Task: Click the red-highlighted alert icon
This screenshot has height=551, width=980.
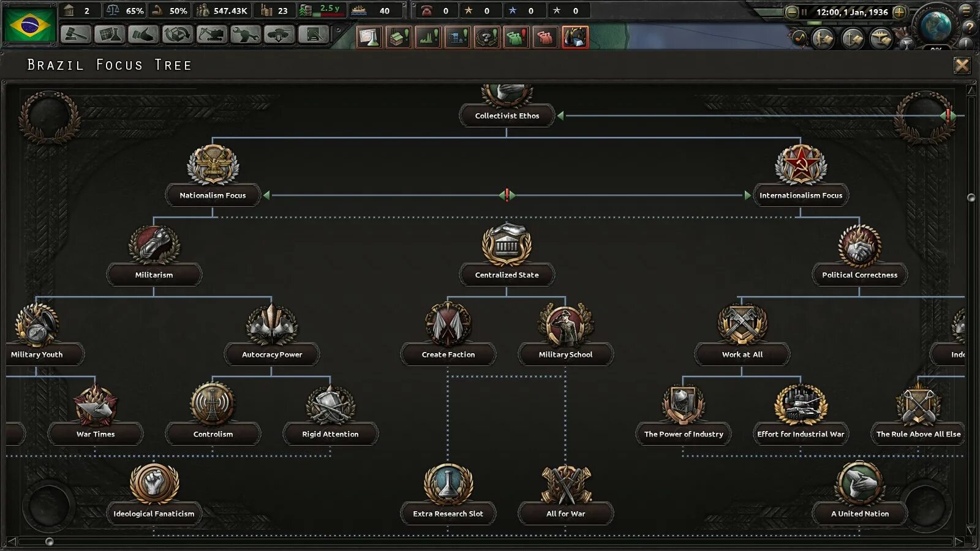Action: 575,37
